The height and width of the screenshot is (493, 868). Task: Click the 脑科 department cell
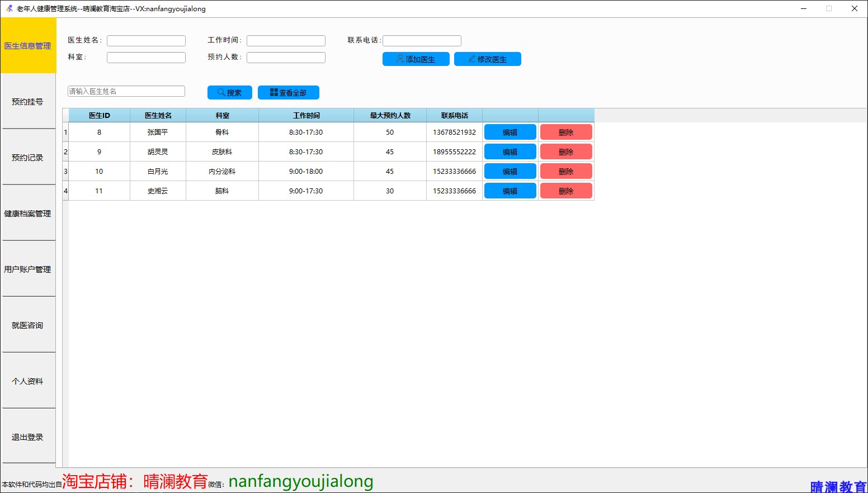(223, 191)
